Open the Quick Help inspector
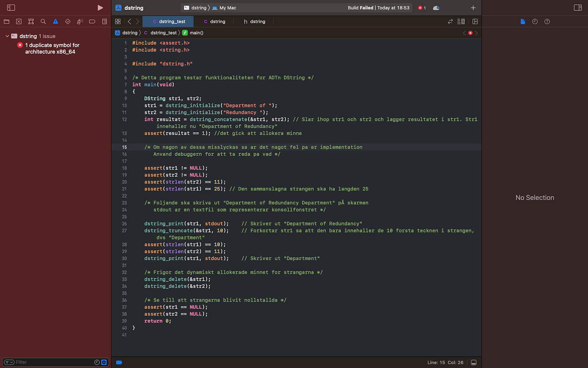This screenshot has height=368, width=588. 547,22
